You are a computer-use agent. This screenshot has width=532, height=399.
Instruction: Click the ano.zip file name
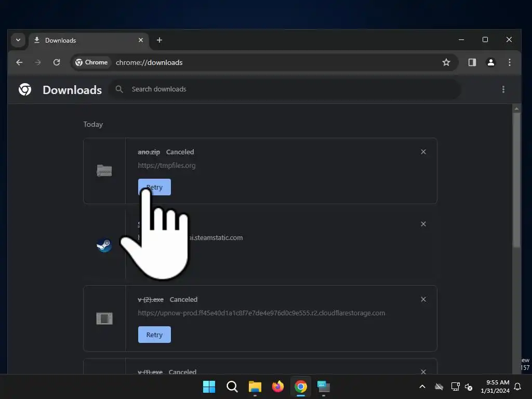click(149, 152)
